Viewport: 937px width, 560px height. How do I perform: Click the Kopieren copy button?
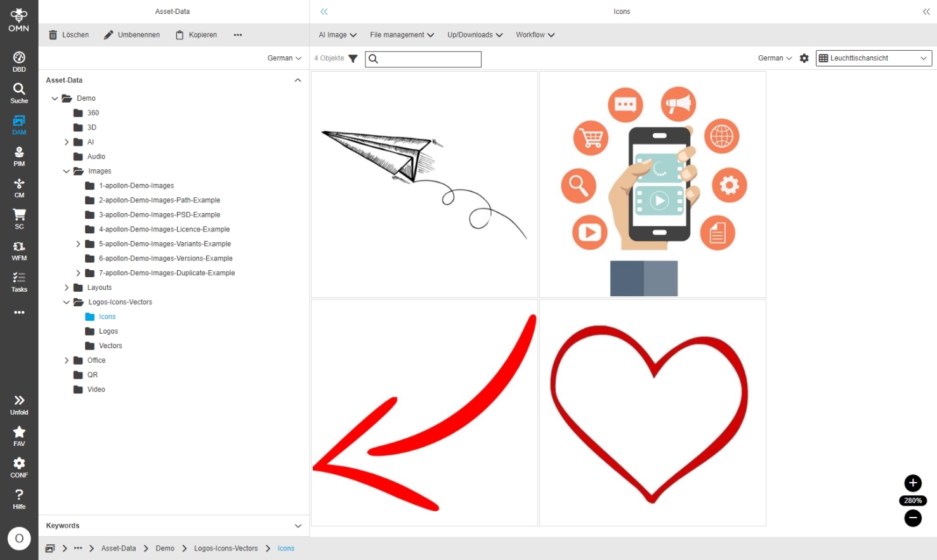click(x=196, y=35)
